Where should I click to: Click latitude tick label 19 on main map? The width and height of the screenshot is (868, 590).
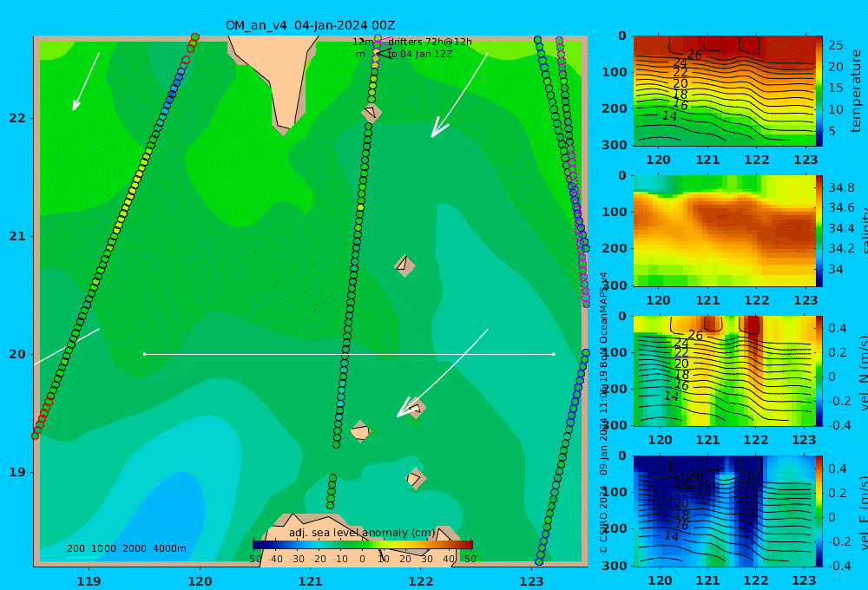coord(17,472)
